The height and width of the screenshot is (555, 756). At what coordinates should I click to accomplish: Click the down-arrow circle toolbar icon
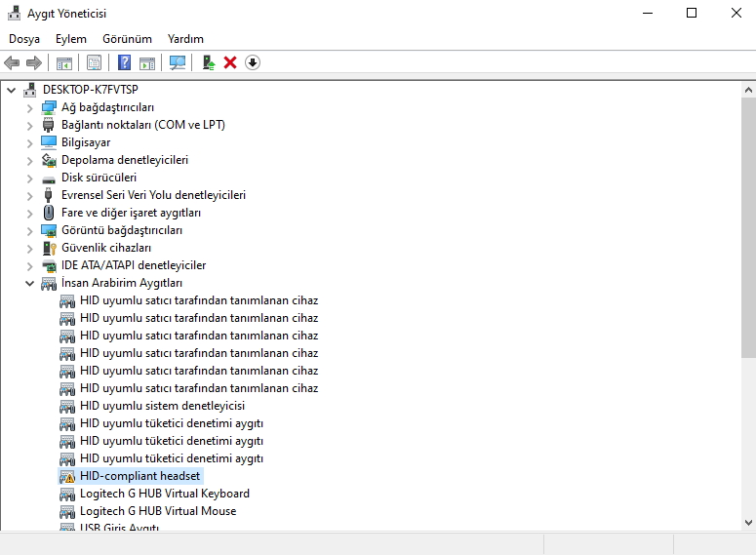253,62
